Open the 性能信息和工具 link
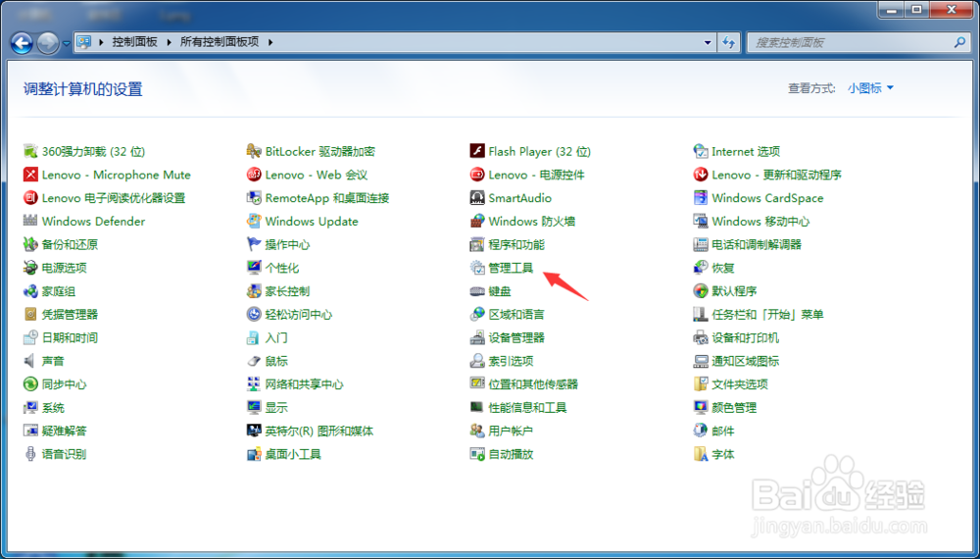The image size is (980, 559). tap(527, 408)
